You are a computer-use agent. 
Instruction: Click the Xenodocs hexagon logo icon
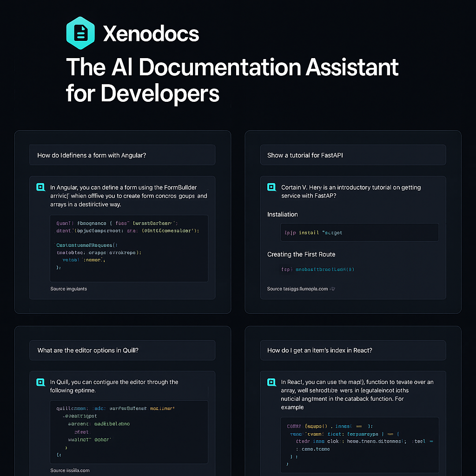[80, 33]
